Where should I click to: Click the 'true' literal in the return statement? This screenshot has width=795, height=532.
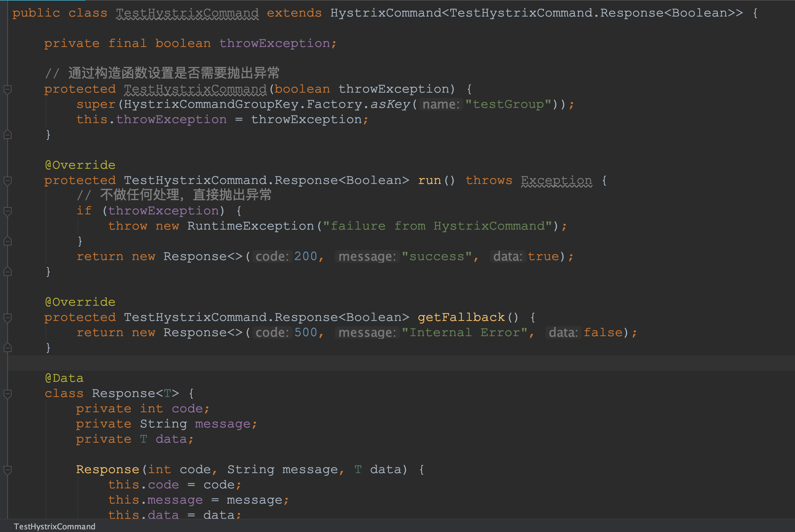[543, 256]
